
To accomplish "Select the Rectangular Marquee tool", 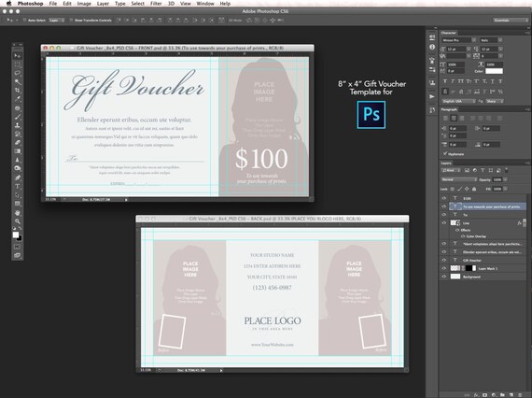I will (18, 64).
